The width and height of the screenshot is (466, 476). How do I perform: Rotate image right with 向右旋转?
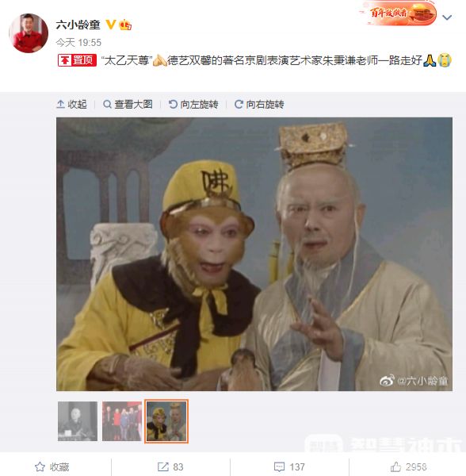pos(259,105)
